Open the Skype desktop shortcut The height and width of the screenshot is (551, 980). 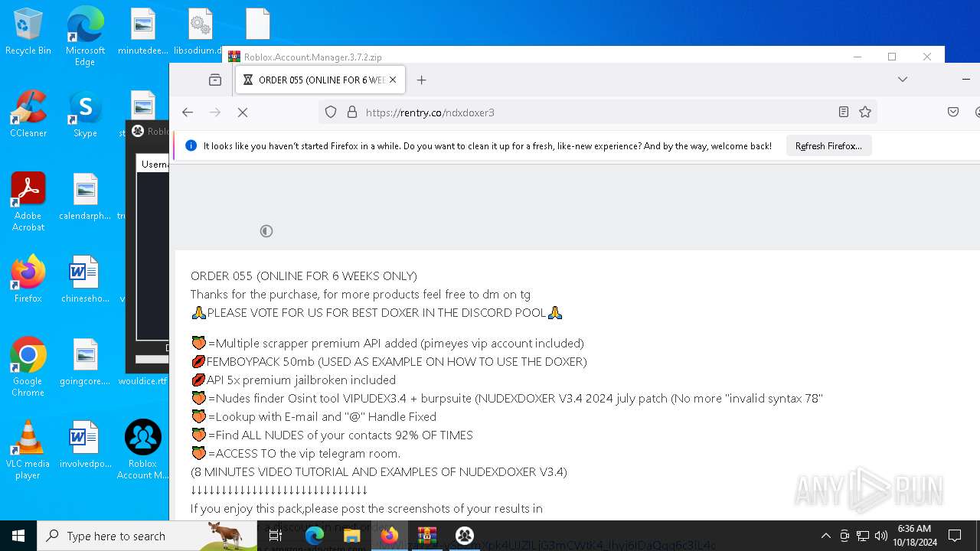pos(85,115)
